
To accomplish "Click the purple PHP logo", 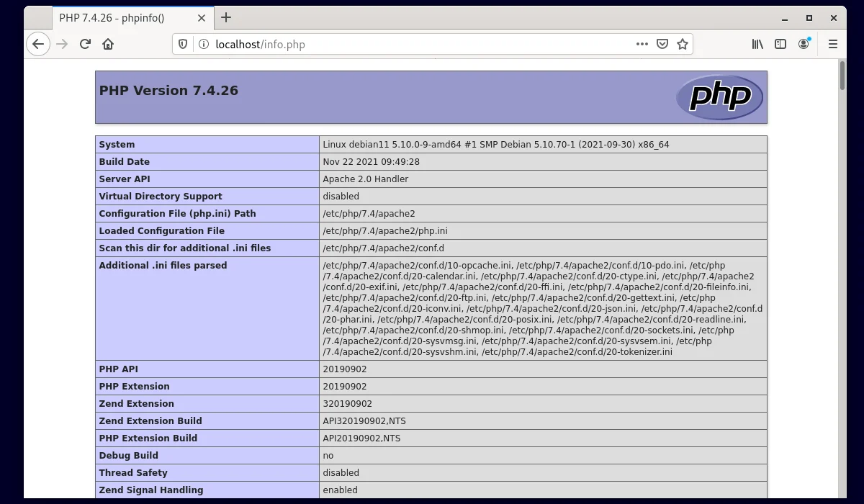I will (719, 96).
